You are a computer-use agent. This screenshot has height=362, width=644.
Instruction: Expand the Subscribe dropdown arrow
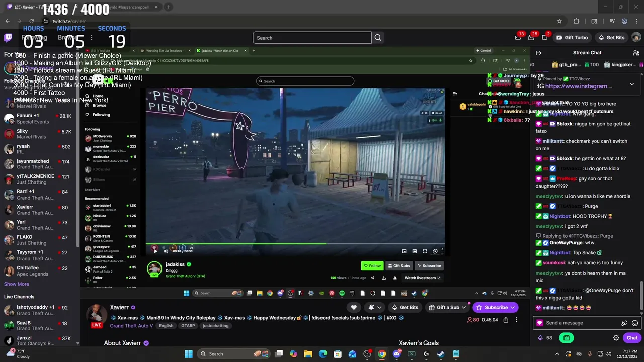tap(513, 307)
